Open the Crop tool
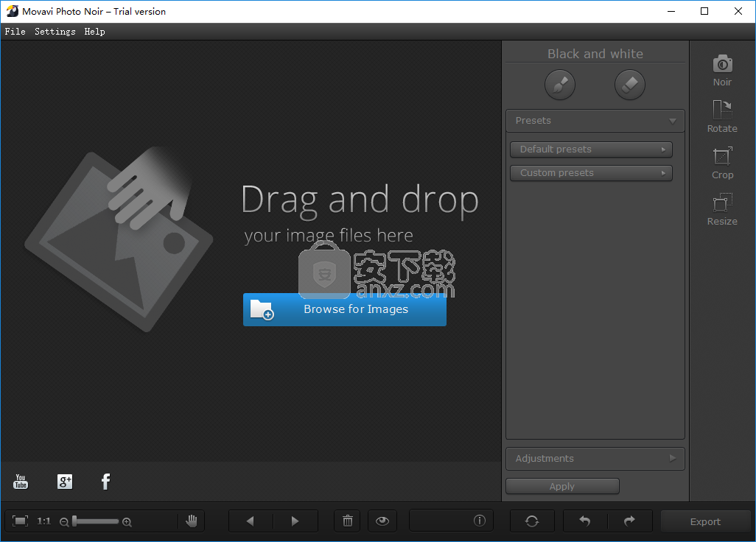The height and width of the screenshot is (542, 756). click(x=722, y=163)
